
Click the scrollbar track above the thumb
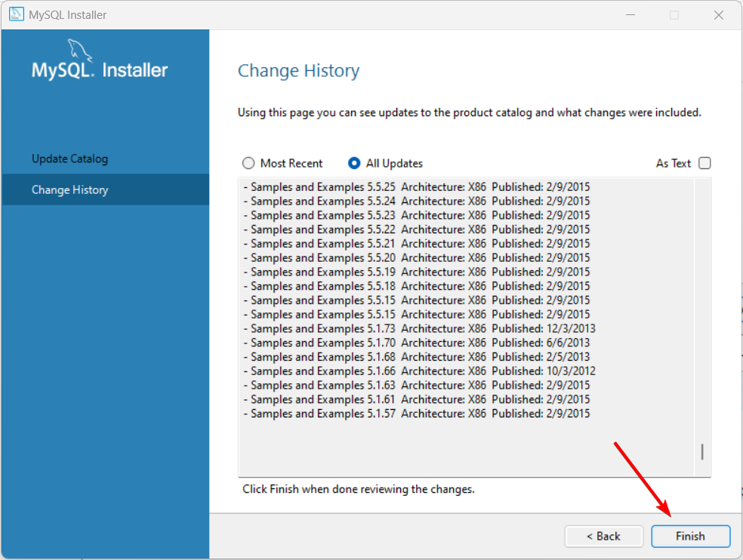(x=701, y=310)
